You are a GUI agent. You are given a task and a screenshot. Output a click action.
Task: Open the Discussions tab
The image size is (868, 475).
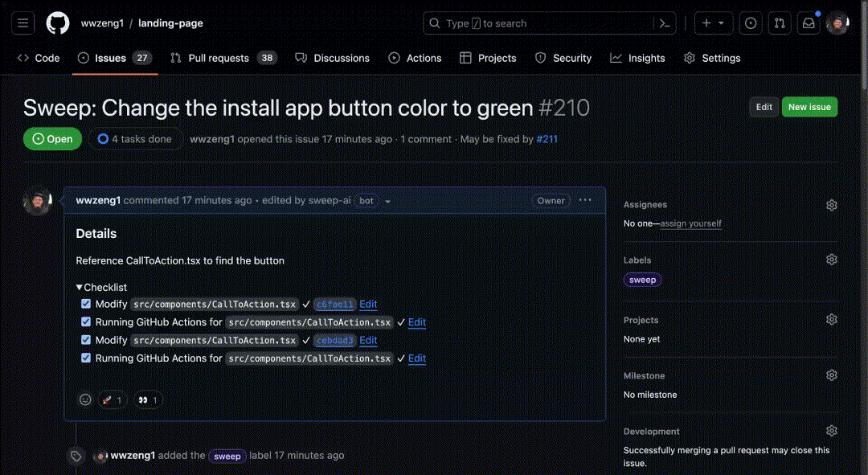coord(332,58)
